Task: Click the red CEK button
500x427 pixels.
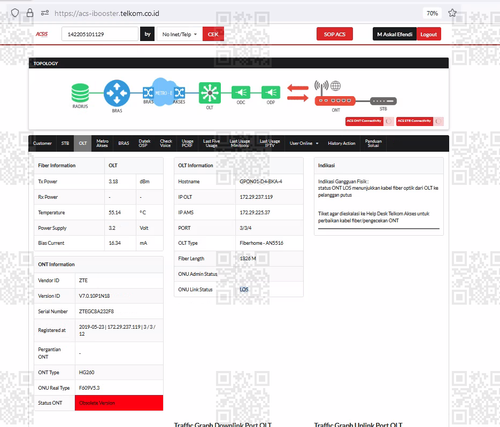Action: (213, 34)
